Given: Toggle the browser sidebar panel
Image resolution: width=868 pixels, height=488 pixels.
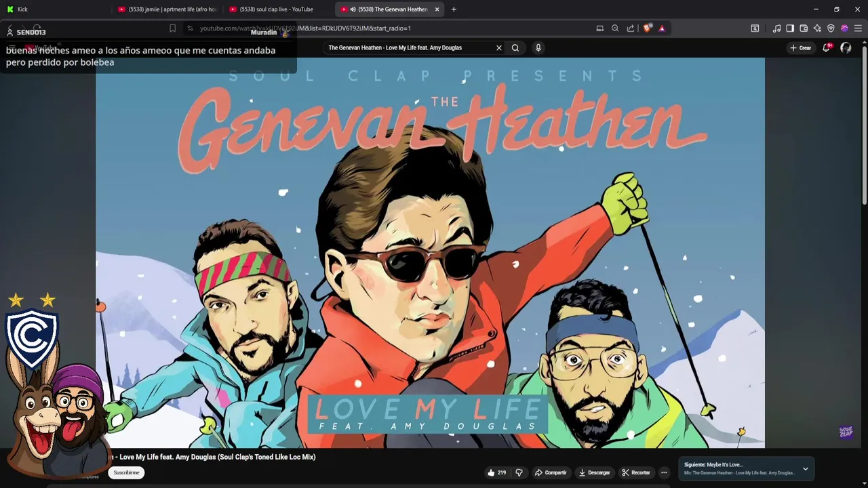Looking at the screenshot, I should 790,28.
